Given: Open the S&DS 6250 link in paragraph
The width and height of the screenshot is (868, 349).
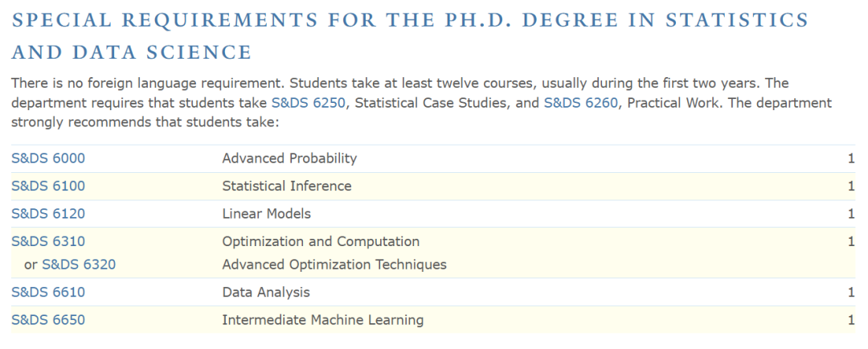Looking at the screenshot, I should 309,103.
